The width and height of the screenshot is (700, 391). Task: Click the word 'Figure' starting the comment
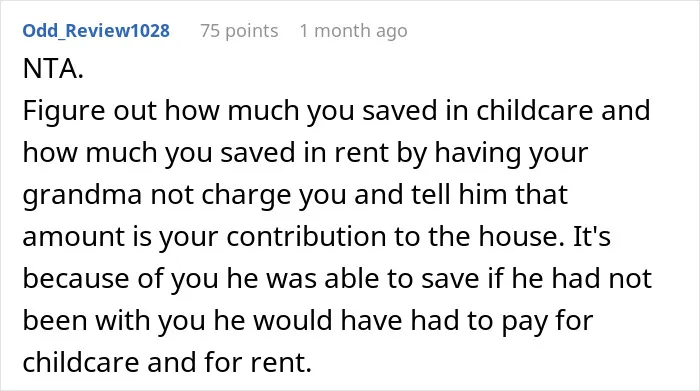(x=64, y=111)
